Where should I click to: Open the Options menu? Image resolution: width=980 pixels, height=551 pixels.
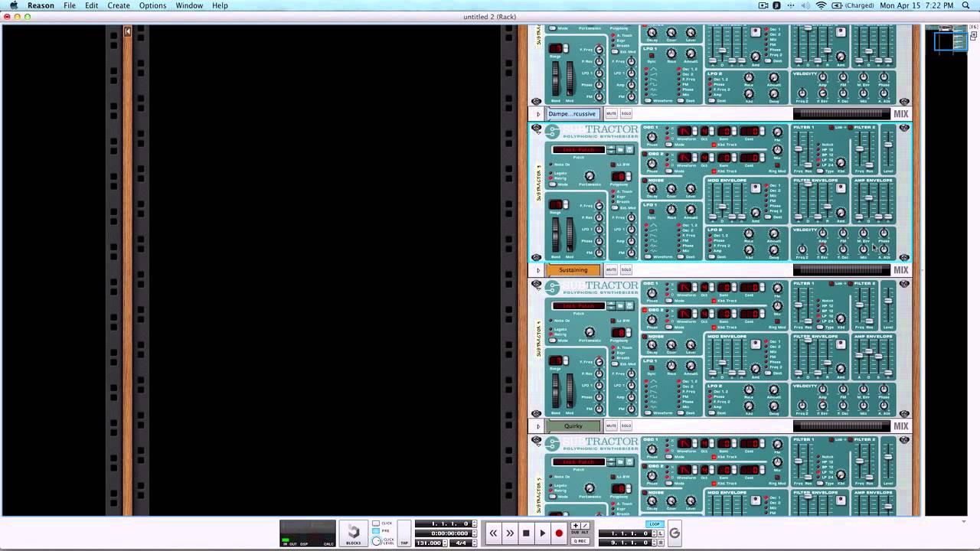tap(152, 5)
